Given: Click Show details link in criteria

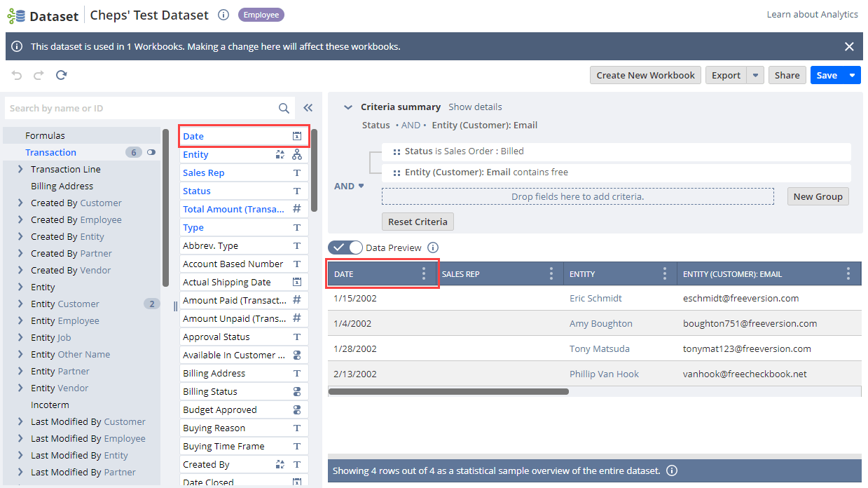Looking at the screenshot, I should coord(475,107).
